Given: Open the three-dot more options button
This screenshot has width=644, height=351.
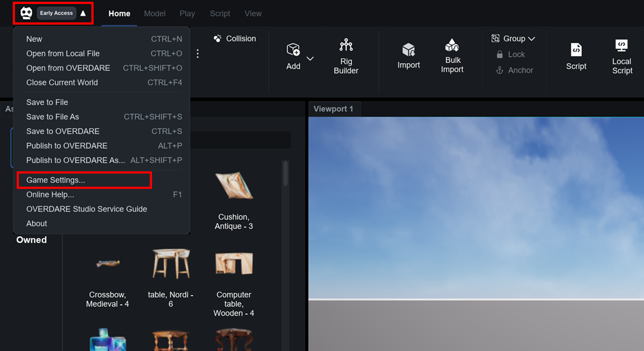Looking at the screenshot, I should coord(198,54).
